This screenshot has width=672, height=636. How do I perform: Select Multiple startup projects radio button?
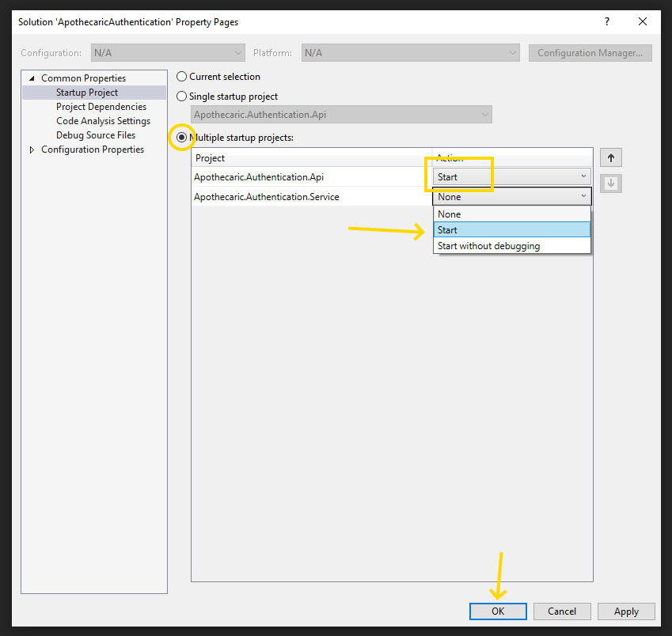[182, 138]
